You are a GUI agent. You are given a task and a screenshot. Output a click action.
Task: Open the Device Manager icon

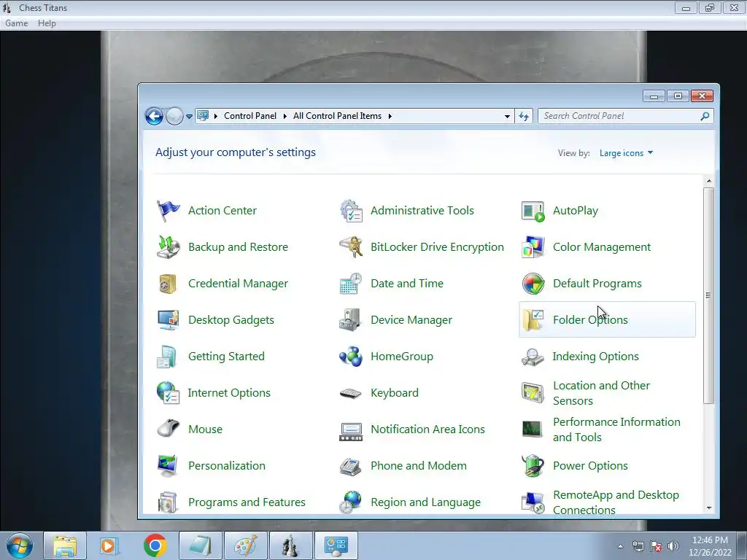pyautogui.click(x=351, y=319)
